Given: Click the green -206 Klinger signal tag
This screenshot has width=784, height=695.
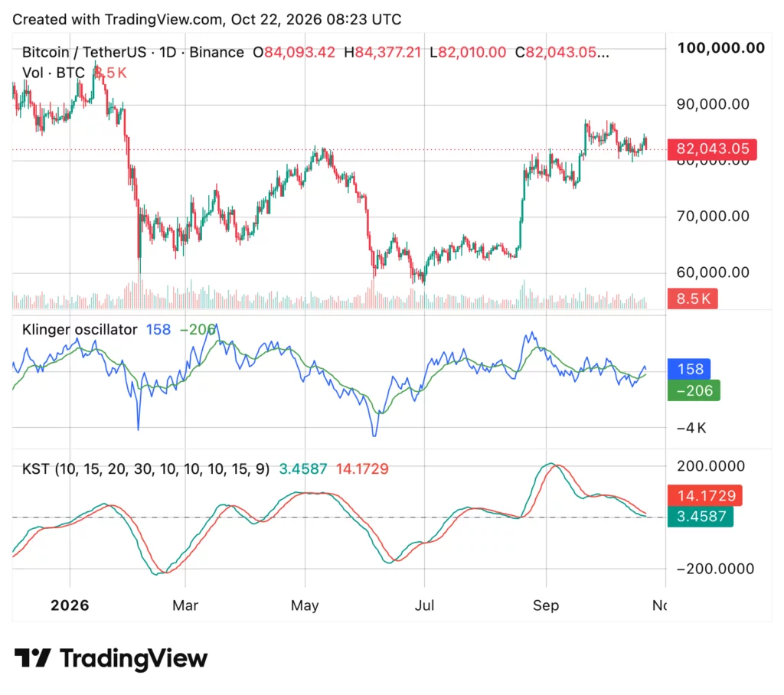Looking at the screenshot, I should (x=694, y=390).
